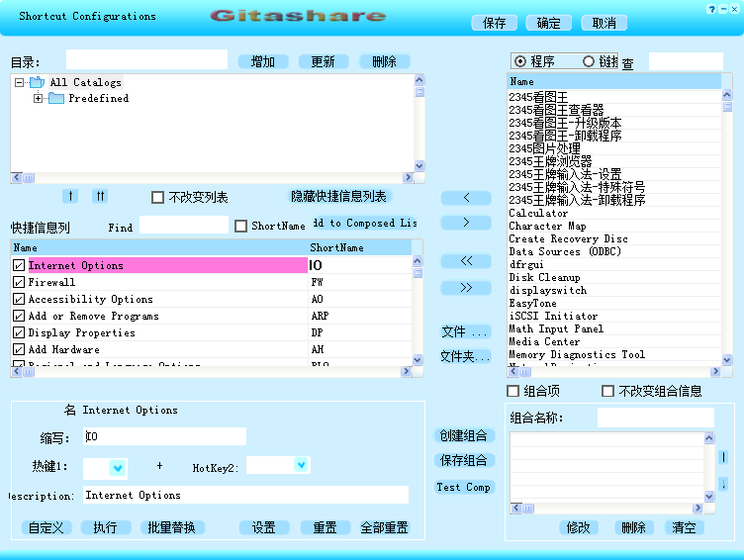Image resolution: width=744 pixels, height=560 pixels.
Task: Click the Predefined folder icon
Action: coord(56,98)
